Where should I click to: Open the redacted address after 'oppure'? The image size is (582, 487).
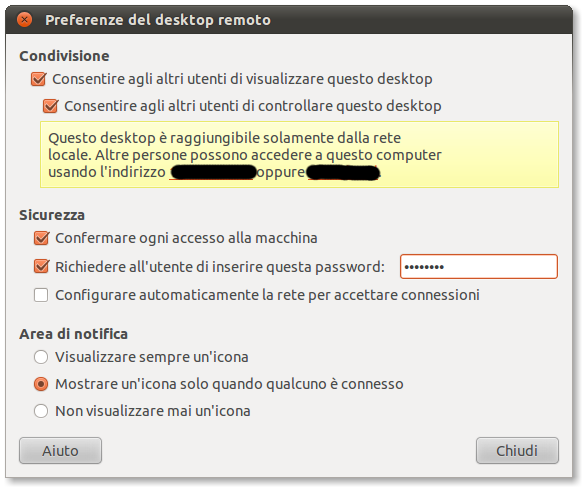[343, 173]
